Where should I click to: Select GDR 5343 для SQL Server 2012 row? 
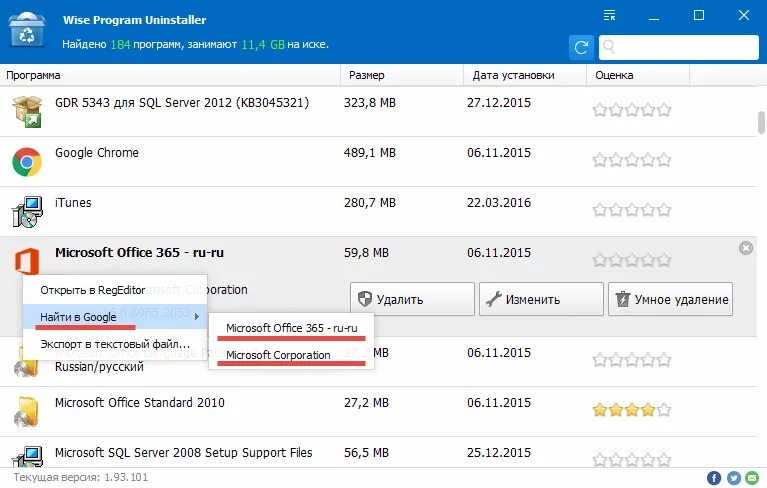[182, 103]
